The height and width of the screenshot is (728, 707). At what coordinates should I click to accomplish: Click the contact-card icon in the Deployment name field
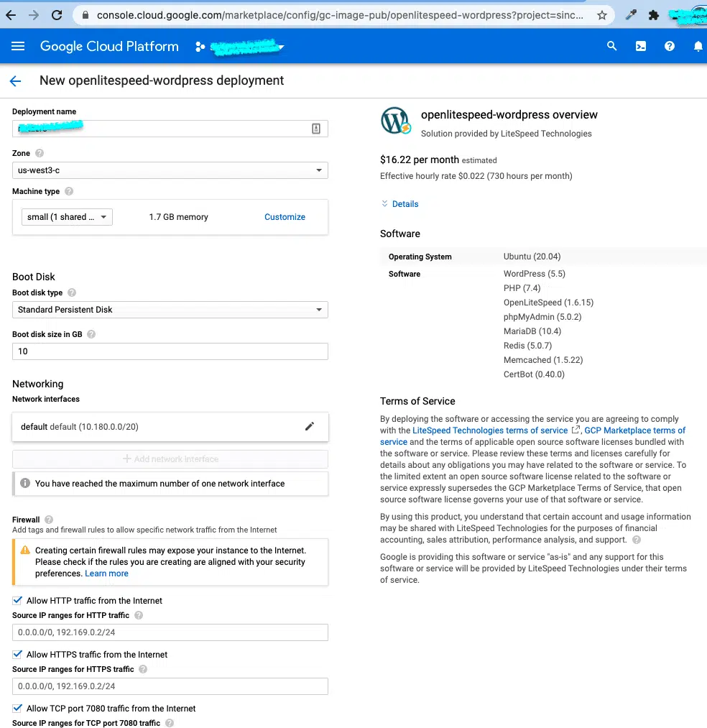[316, 129]
